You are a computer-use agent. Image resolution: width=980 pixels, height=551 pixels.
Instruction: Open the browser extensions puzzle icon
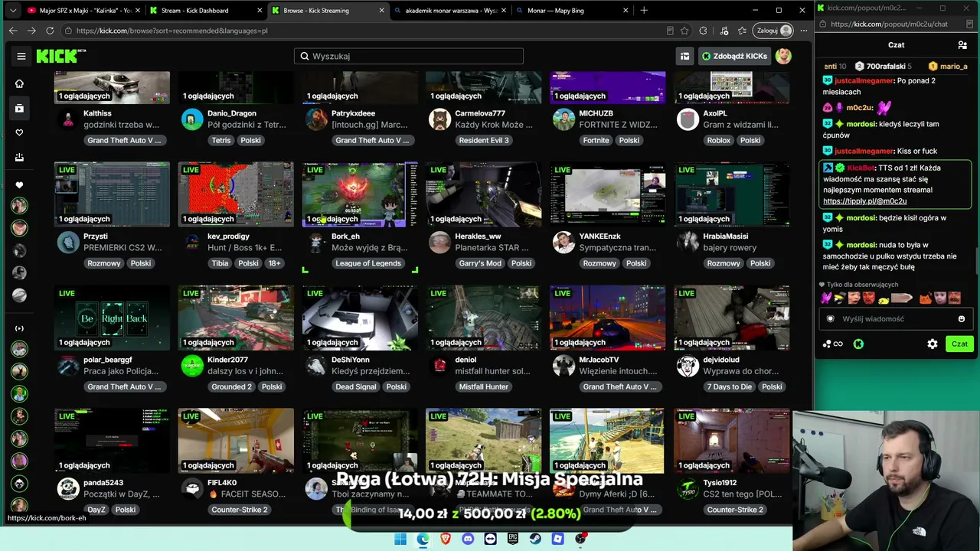tap(703, 31)
